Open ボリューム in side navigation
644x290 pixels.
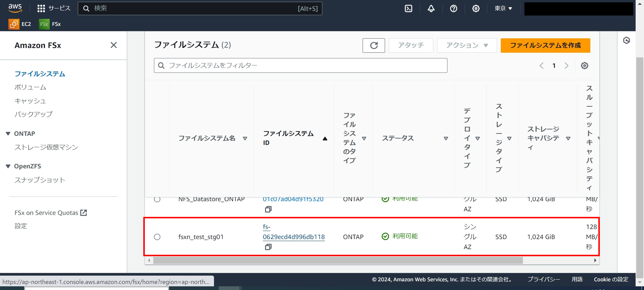pos(30,87)
